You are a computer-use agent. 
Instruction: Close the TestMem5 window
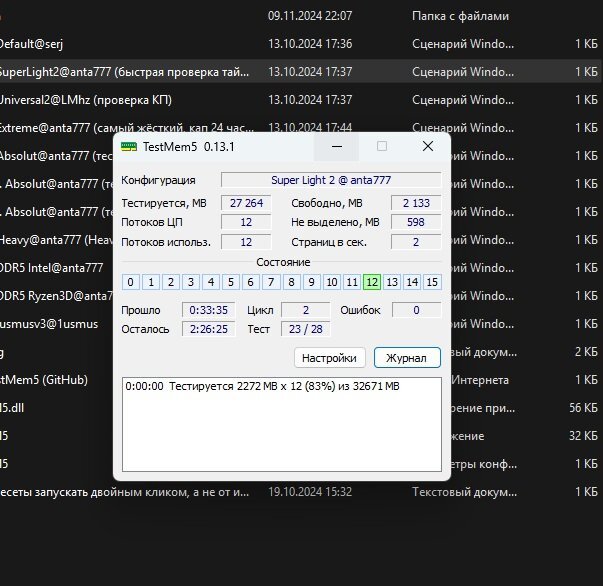[x=427, y=146]
